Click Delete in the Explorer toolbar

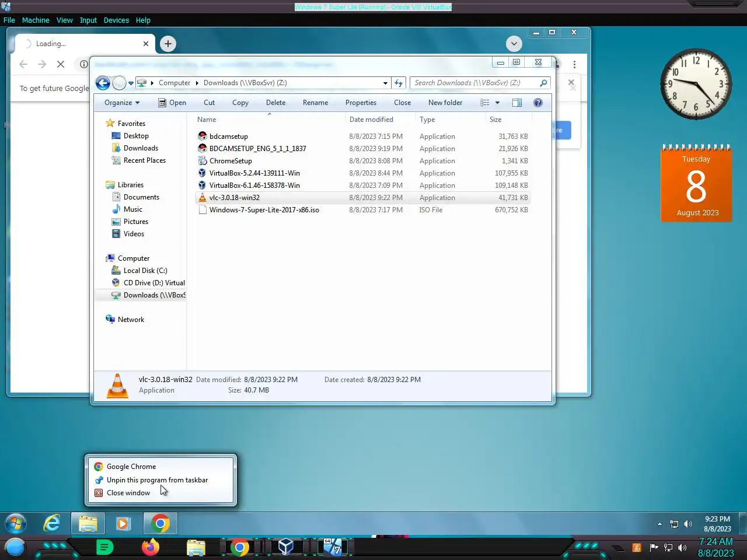point(275,103)
